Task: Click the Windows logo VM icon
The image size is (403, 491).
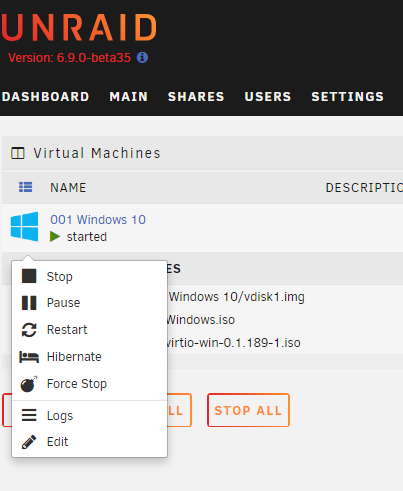Action: click(x=24, y=226)
